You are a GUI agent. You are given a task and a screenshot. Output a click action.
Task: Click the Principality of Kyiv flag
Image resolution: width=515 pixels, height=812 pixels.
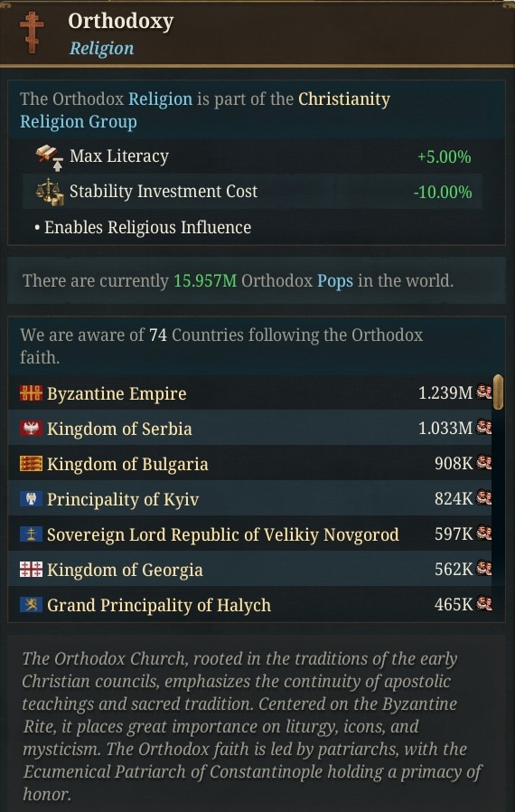point(31,499)
